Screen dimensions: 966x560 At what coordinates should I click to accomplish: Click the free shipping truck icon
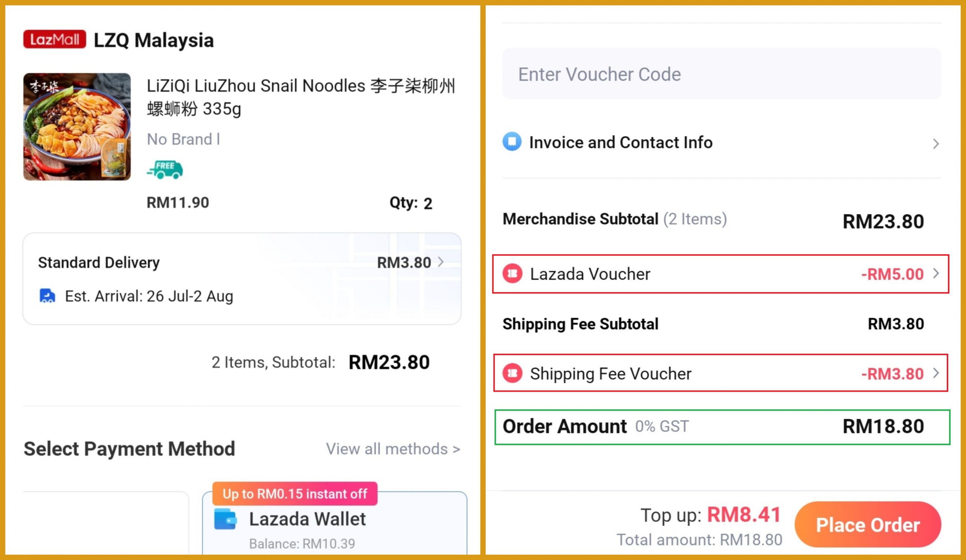(165, 169)
